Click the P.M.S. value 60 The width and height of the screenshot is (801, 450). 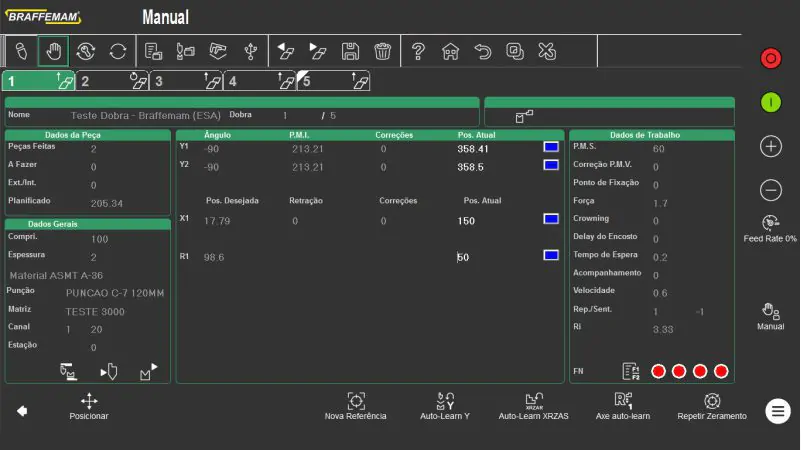658,149
